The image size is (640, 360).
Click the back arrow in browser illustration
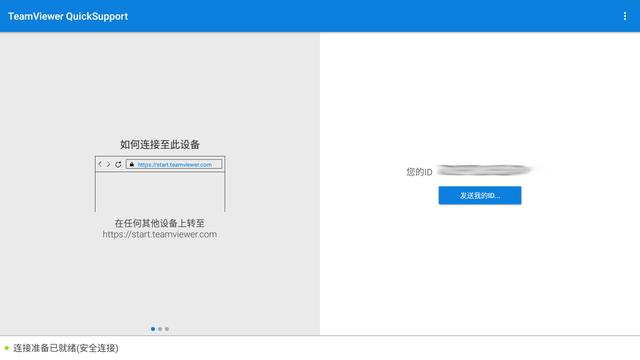pyautogui.click(x=100, y=164)
